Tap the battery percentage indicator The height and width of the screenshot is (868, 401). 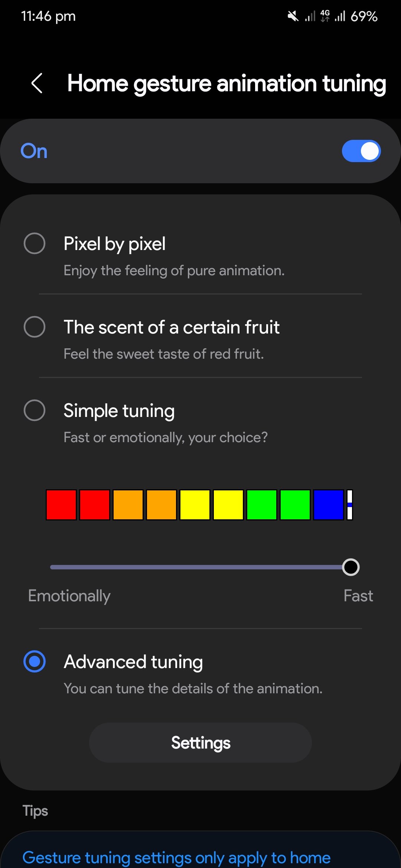pyautogui.click(x=364, y=16)
